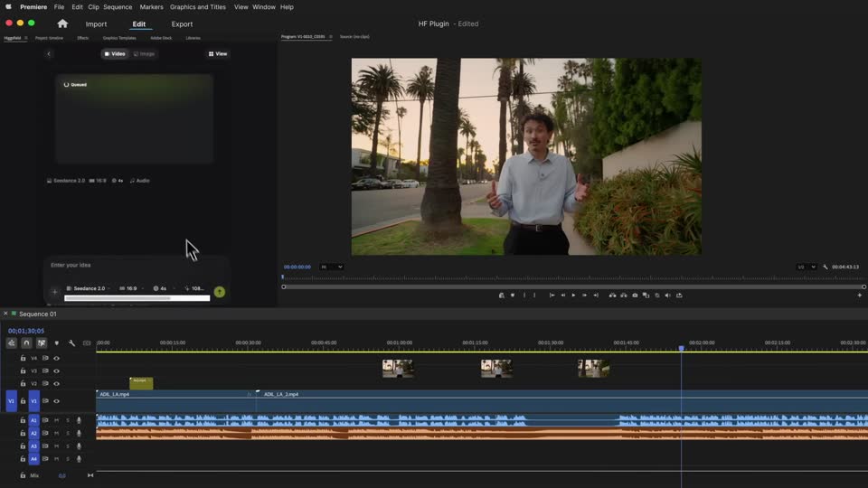Mute audio track A1
868x488 pixels.
(x=56, y=420)
